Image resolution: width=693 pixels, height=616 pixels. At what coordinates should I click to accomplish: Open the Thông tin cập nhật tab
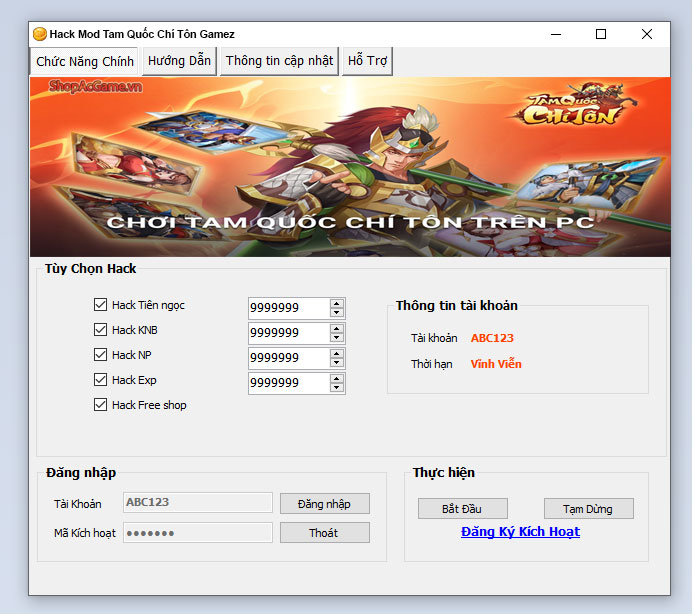point(279,61)
